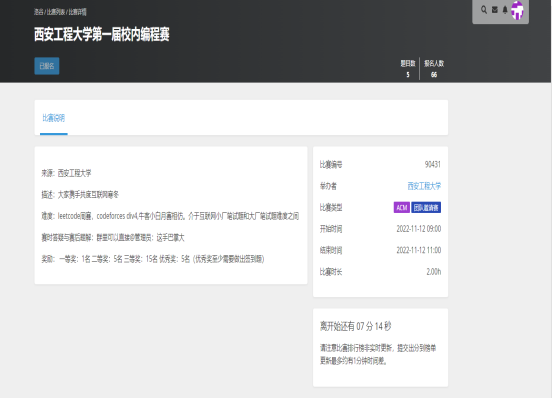Click the 2.00h duration value
553x398 pixels.
(x=434, y=272)
